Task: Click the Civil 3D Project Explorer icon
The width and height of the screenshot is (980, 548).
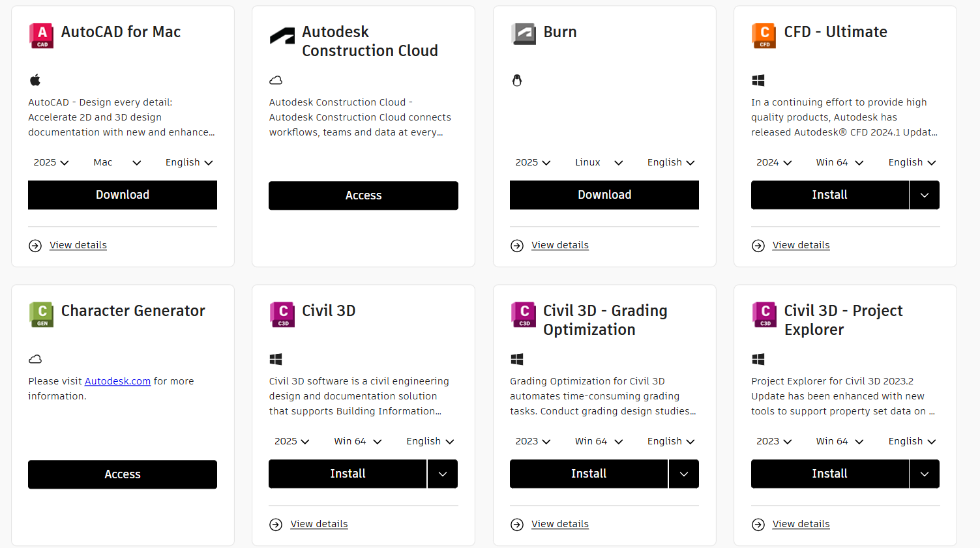Action: click(x=764, y=314)
